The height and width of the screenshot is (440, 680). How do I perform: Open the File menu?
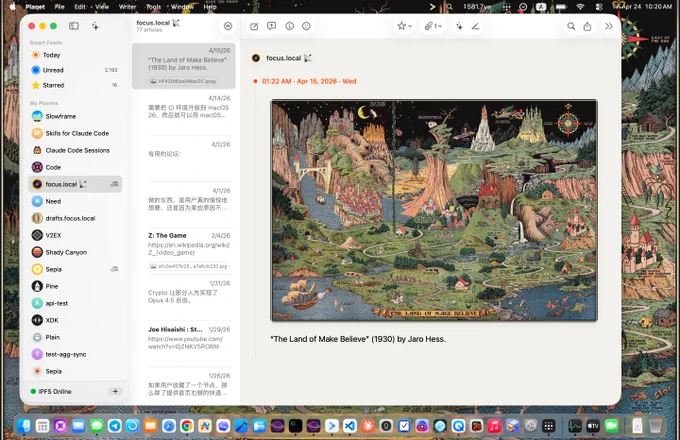click(59, 7)
